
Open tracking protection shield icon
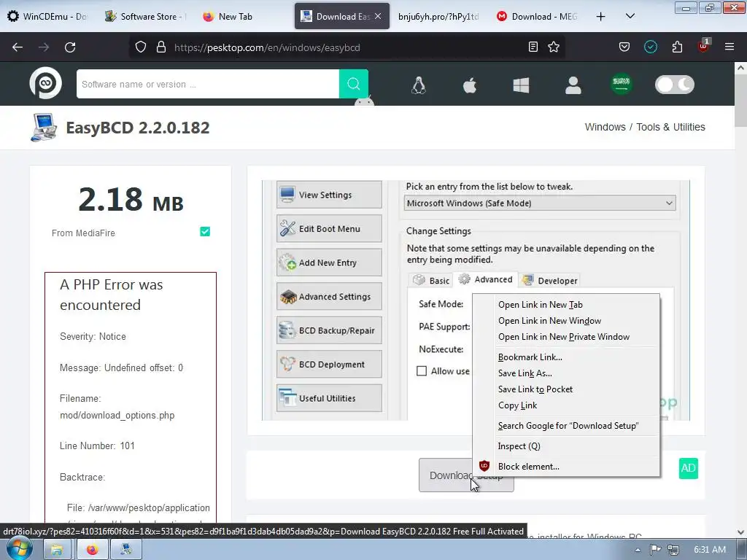tap(141, 47)
